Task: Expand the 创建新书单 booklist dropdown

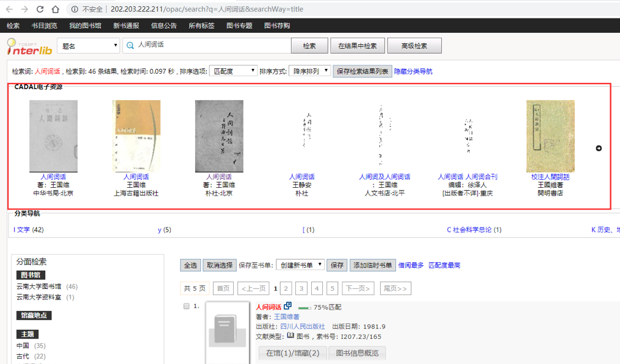Action: coord(300,265)
